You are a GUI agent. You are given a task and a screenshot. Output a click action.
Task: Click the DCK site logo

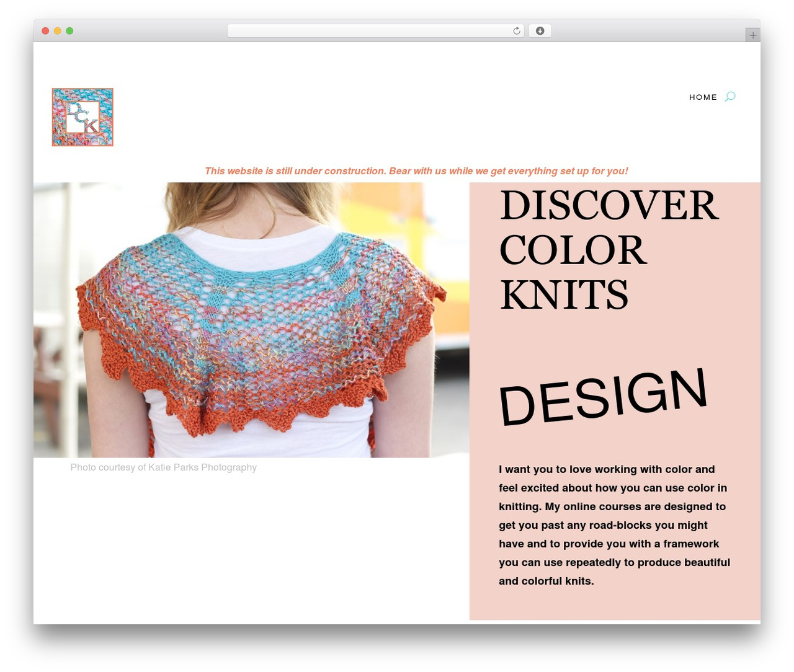(x=83, y=117)
